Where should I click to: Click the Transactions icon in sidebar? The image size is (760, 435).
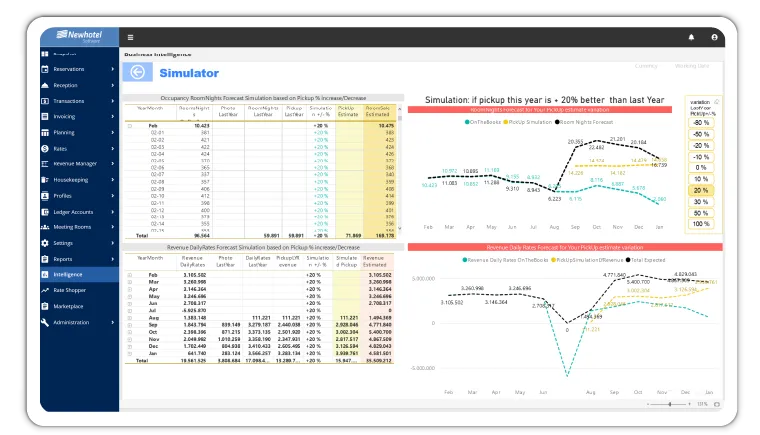point(45,101)
